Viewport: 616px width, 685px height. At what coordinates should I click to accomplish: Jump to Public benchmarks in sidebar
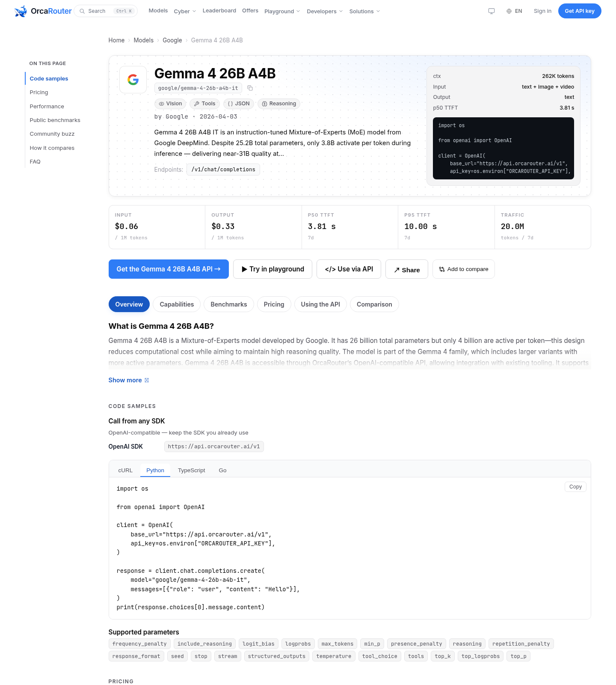click(55, 120)
